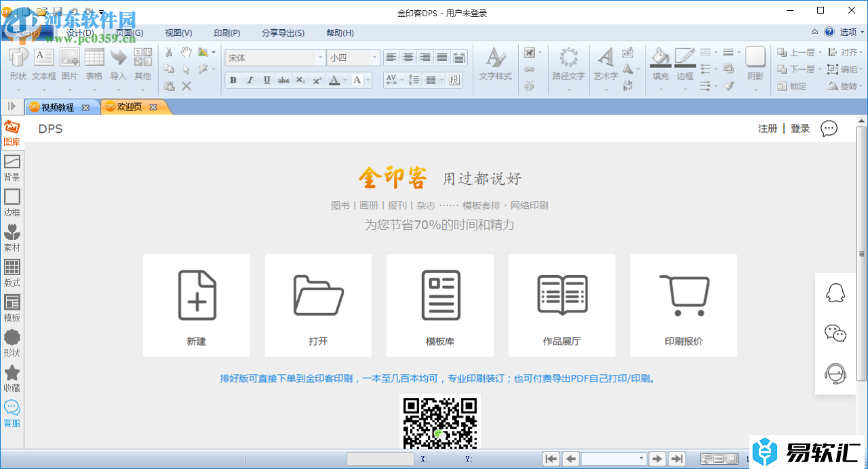Click the 打开 open file card

[318, 306]
